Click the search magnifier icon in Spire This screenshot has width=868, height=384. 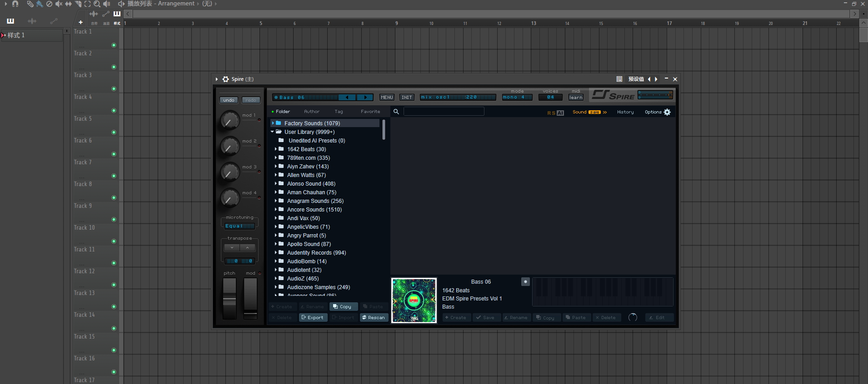coord(396,112)
